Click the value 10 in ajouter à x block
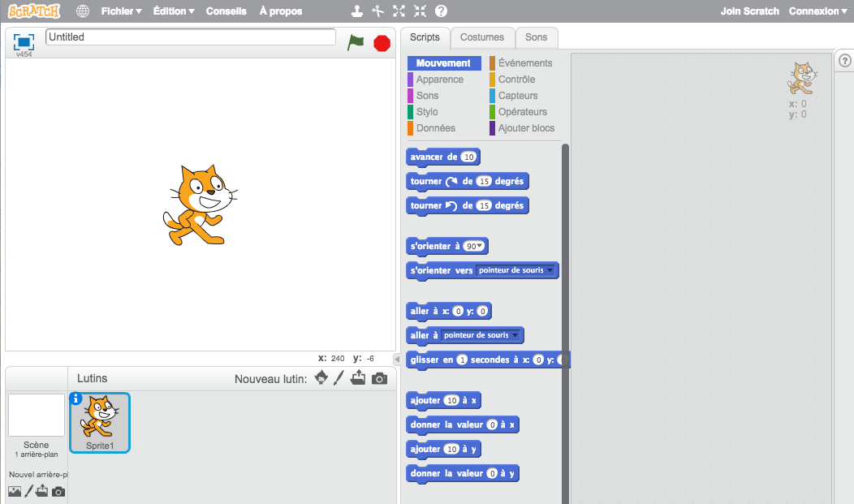This screenshot has width=854, height=504. pos(451,401)
